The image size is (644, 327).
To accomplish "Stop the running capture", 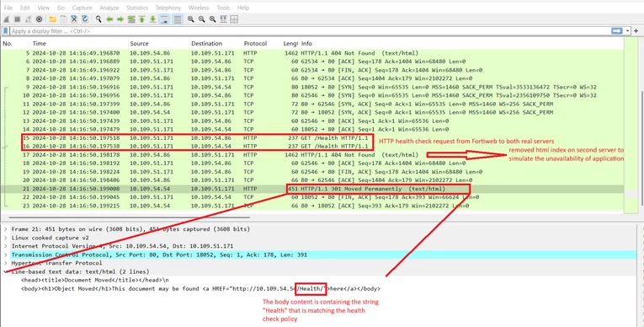I will pyautogui.click(x=17, y=19).
